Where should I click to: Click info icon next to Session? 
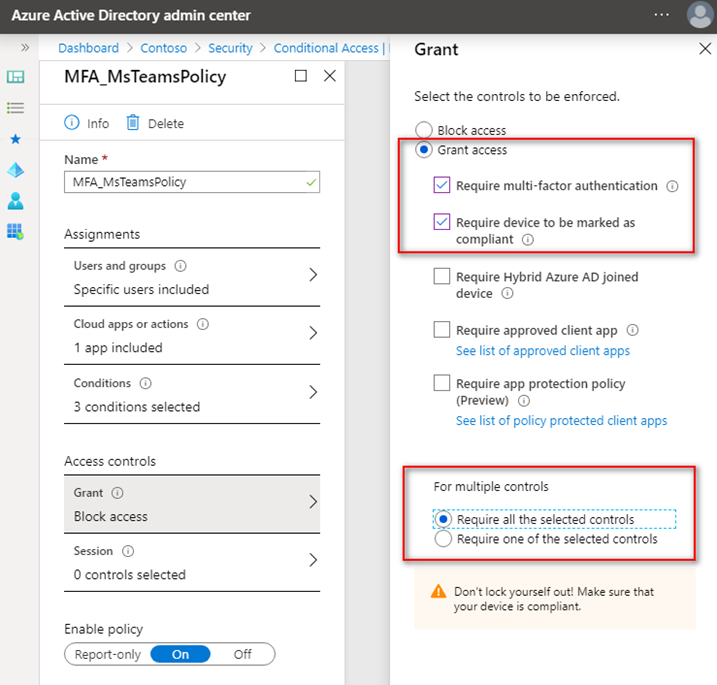click(128, 551)
